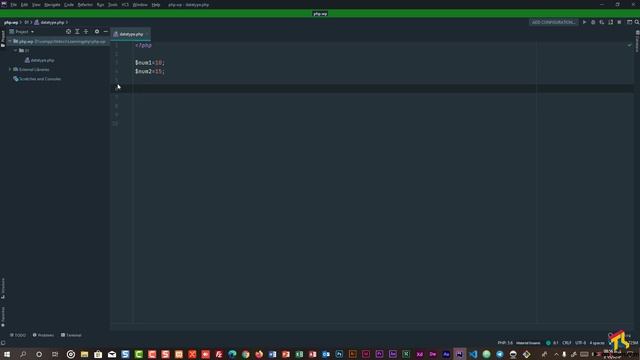Click the Select Opened File locate icon

(x=69, y=31)
